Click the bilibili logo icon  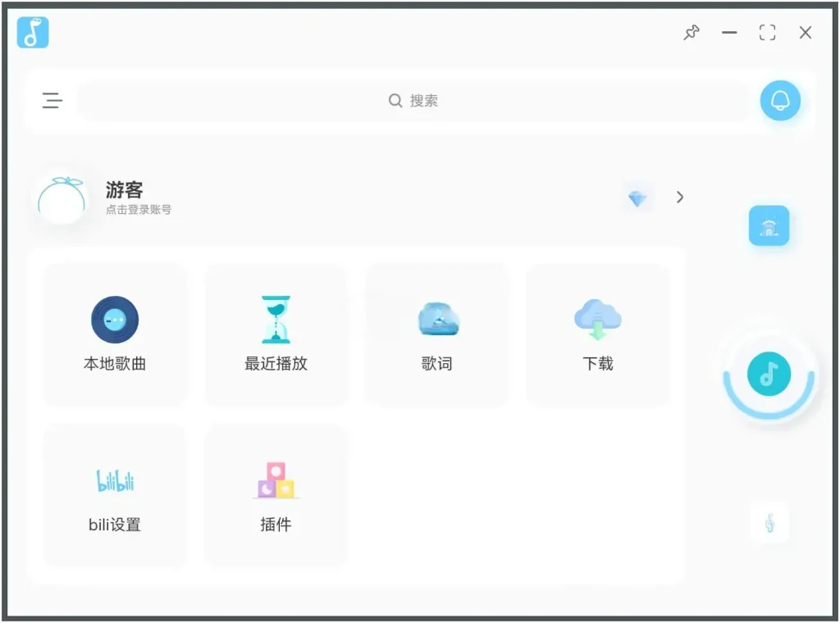(x=115, y=480)
